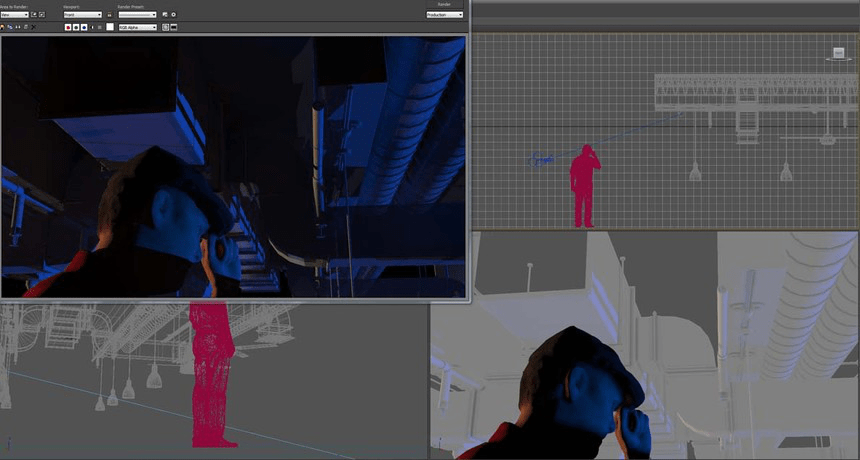Open Environment and Effects dialog icon
Image resolution: width=860 pixels, height=460 pixels.
tap(173, 15)
